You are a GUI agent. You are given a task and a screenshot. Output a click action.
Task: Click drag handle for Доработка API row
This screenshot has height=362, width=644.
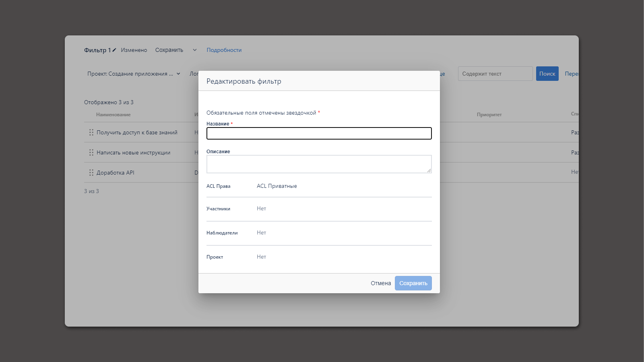click(91, 173)
